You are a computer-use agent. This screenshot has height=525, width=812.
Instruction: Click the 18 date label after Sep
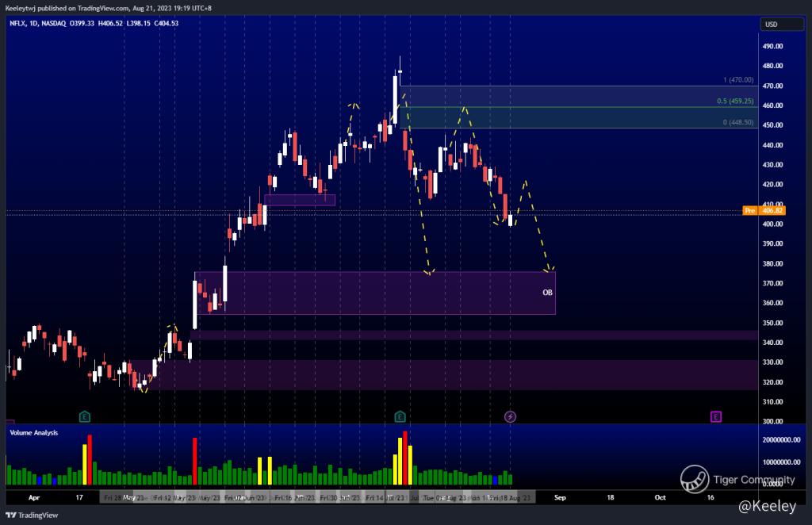pos(611,497)
